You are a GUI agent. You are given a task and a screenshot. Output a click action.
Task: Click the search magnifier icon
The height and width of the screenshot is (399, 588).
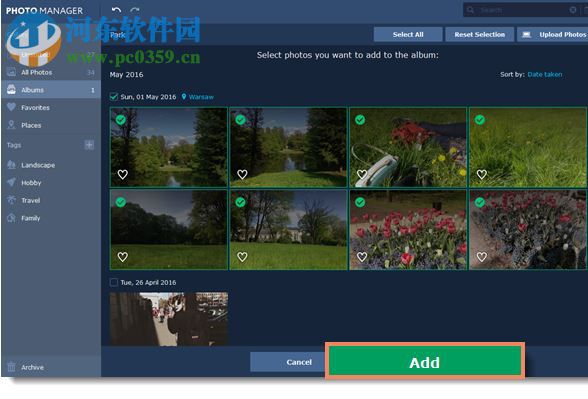470,10
